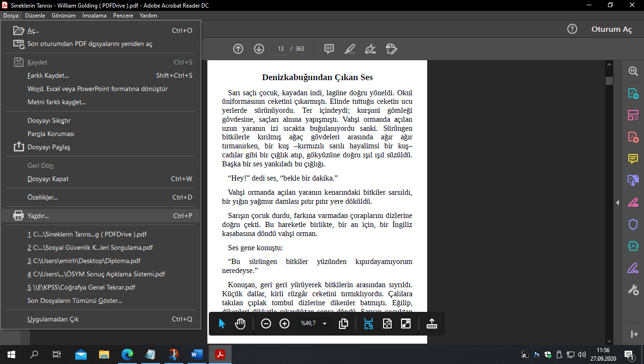Click Oturum Aç to sign in
Image resolution: width=644 pixels, height=364 pixels.
(x=611, y=29)
